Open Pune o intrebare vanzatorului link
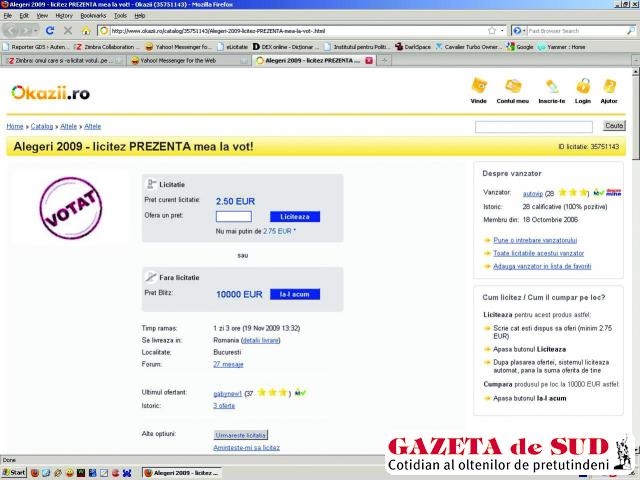640x480 pixels. 536,240
